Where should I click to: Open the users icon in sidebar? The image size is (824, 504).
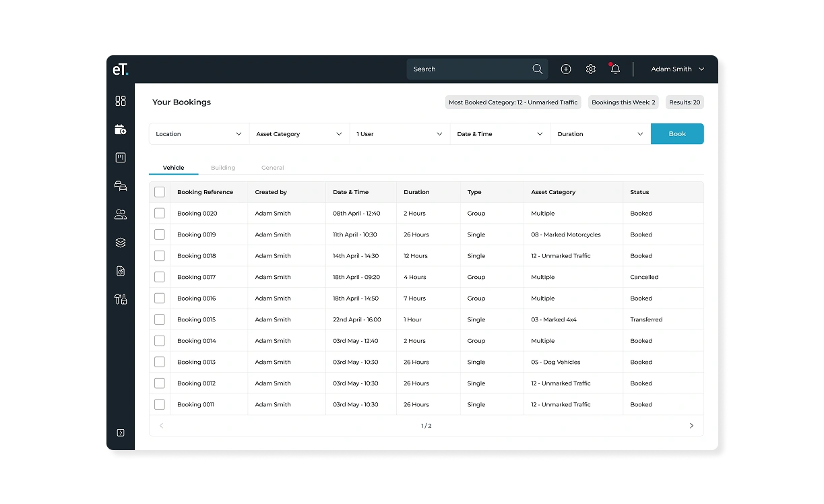click(121, 214)
